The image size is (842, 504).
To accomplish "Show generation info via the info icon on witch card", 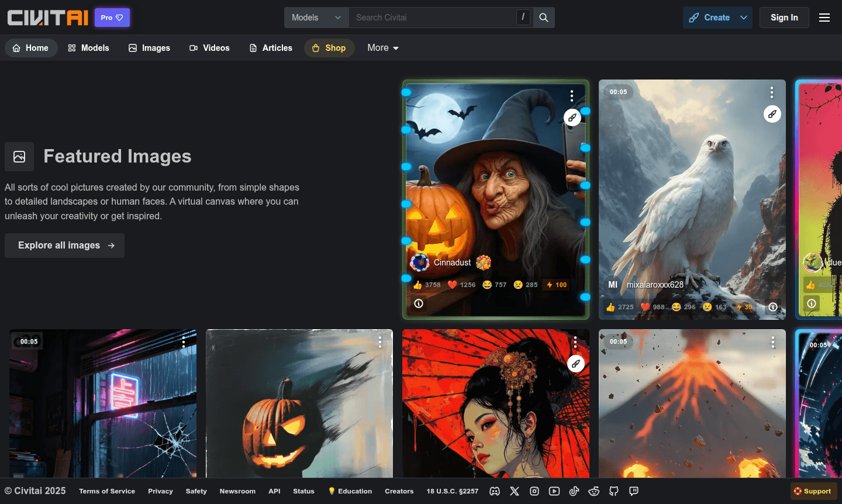I will point(419,303).
